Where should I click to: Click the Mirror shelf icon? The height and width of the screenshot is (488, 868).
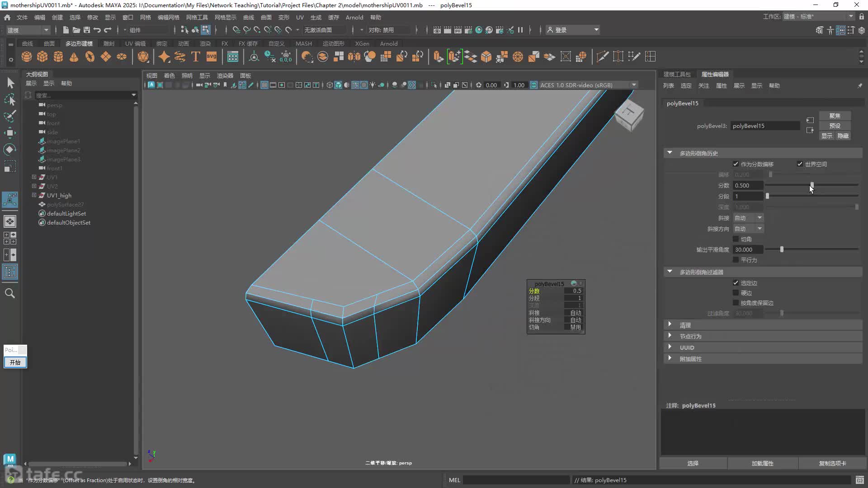(354, 56)
